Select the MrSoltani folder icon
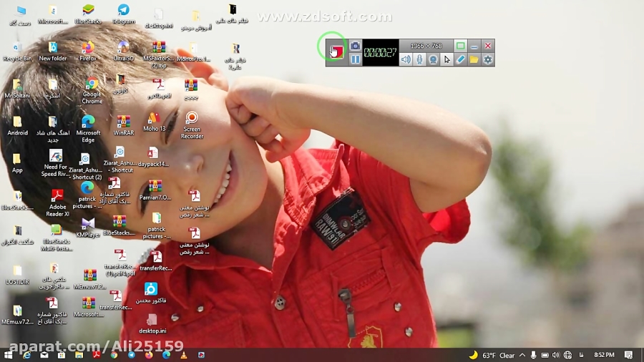The height and width of the screenshot is (362, 644). click(x=17, y=88)
